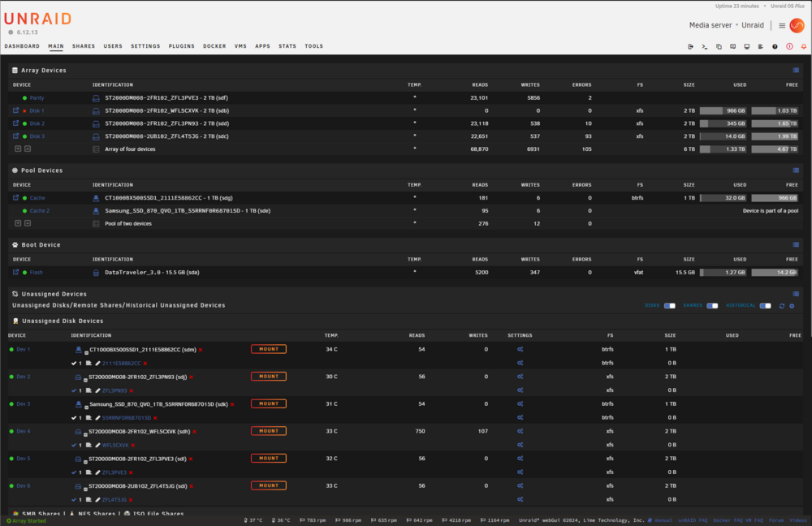This screenshot has width=812, height=526.
Task: Click settings gears for Dev 1 CT1000BX500SSD1
Action: point(520,350)
